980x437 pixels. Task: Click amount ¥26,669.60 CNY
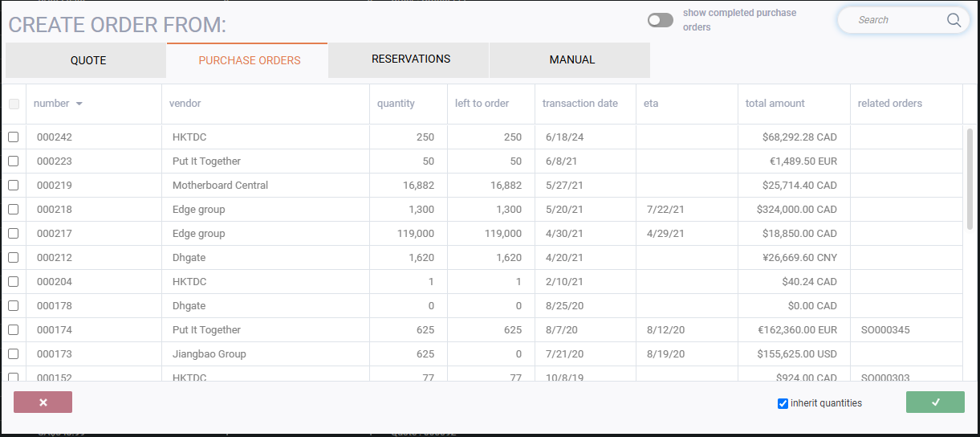point(799,258)
